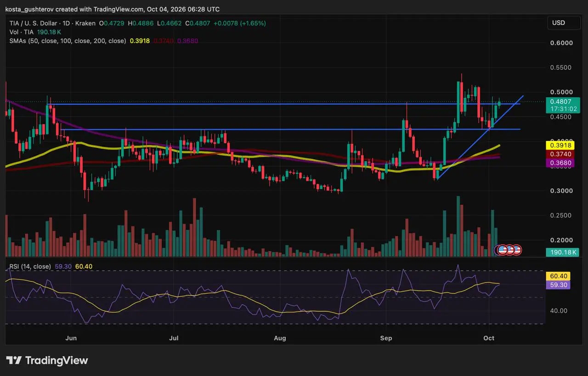Click the 0.6000 price scale value
Image resolution: width=588 pixels, height=376 pixels.
(x=561, y=43)
